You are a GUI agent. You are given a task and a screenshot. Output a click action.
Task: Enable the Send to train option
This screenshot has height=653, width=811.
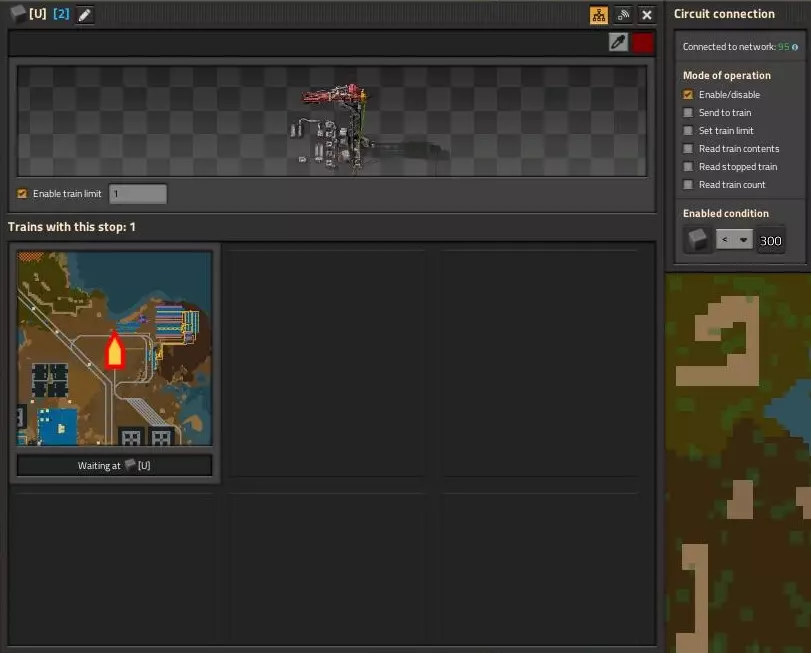[x=688, y=113]
